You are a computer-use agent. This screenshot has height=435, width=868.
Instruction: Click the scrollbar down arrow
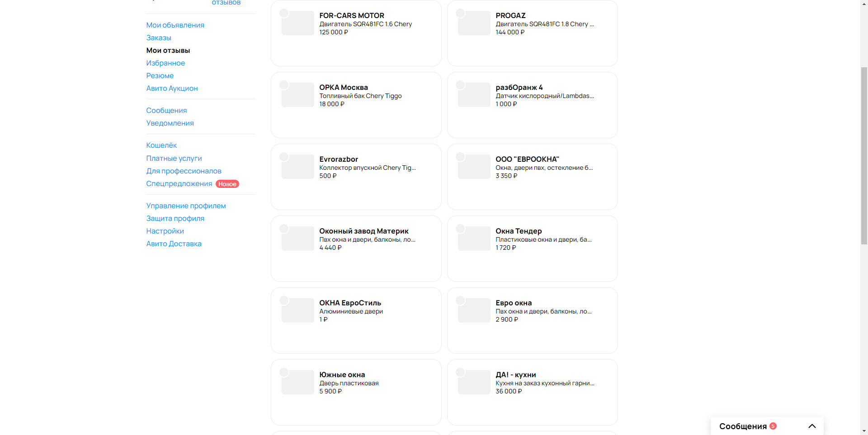(864, 431)
